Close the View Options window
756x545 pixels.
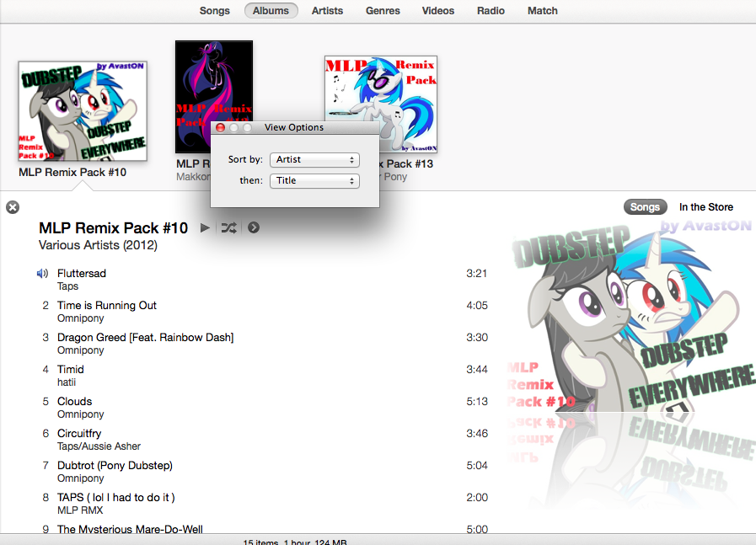pos(220,128)
